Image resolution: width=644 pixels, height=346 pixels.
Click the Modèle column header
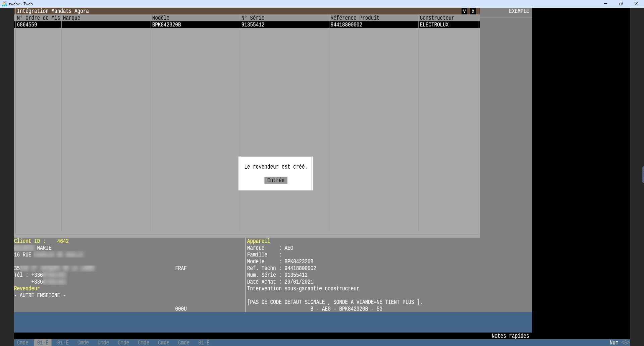coord(161,18)
